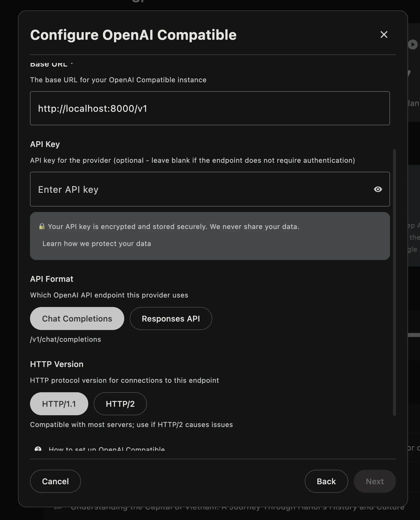Screen dimensions: 420x520
Task: Click 'Your API key is encrypted' notice text
Action: tap(173, 226)
